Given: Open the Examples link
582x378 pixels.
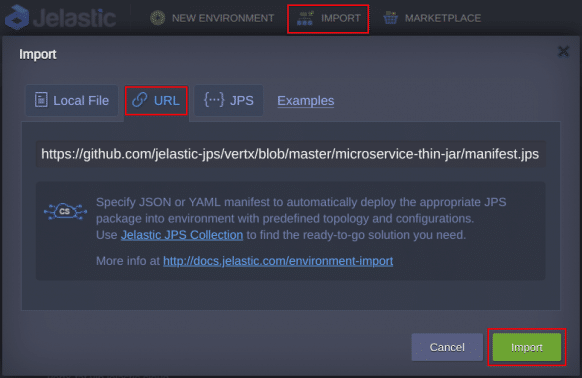Looking at the screenshot, I should pyautogui.click(x=305, y=101).
